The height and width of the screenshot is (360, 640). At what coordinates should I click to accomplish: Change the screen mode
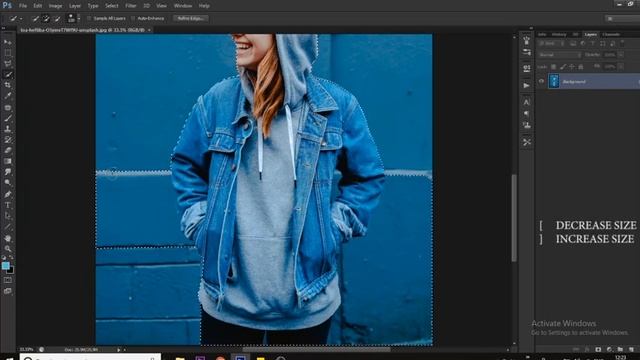click(x=8, y=291)
